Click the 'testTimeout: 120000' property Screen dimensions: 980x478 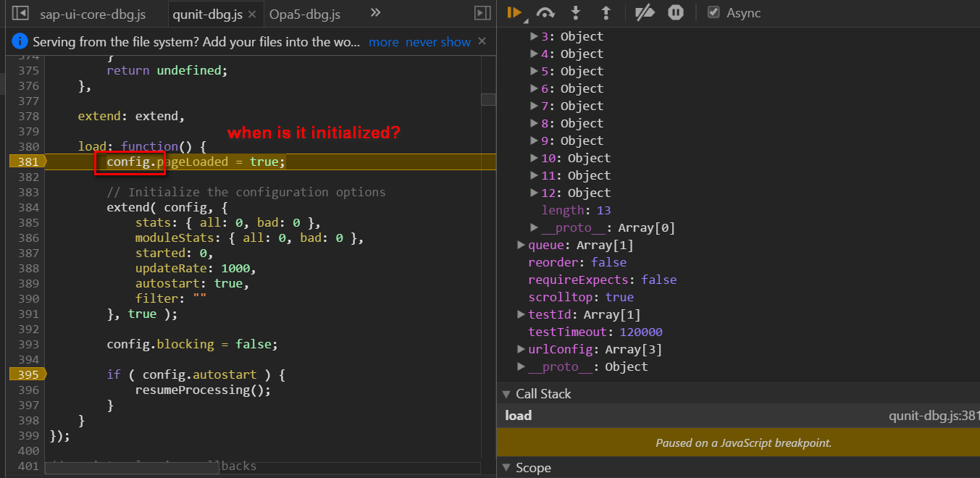[x=595, y=332]
